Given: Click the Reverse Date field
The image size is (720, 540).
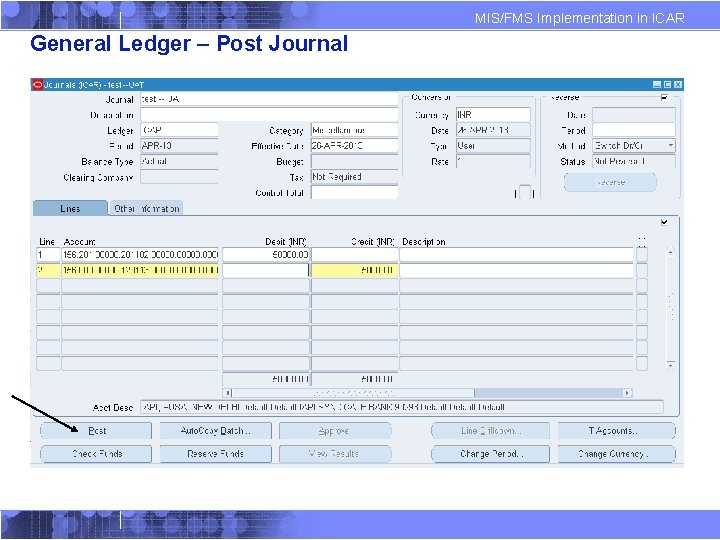Looking at the screenshot, I should [x=633, y=114].
